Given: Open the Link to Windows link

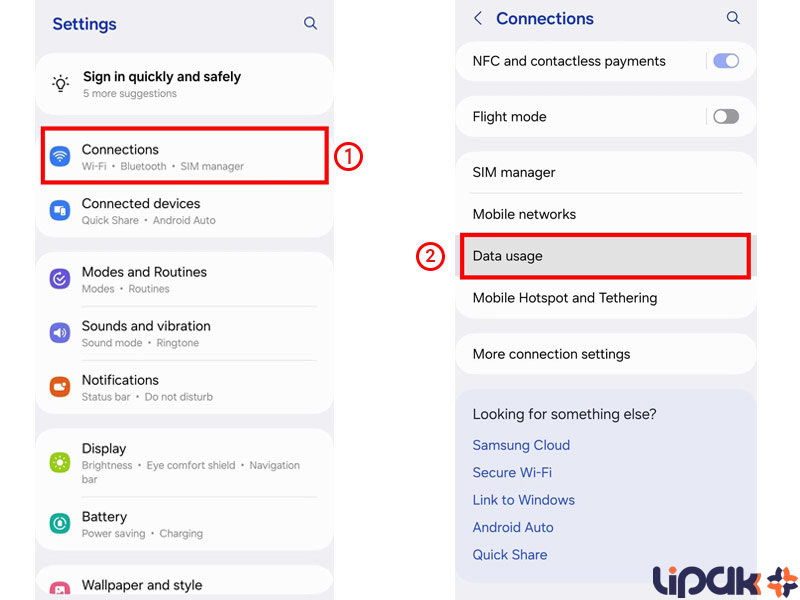Looking at the screenshot, I should (523, 500).
